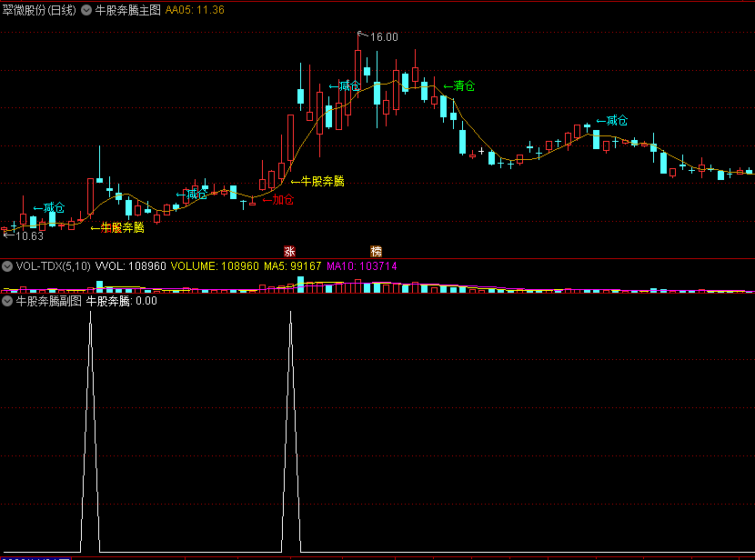Open the 牛股奔腾副图 indicator dropdown icon
This screenshot has height=560, width=755.
[x=7, y=301]
